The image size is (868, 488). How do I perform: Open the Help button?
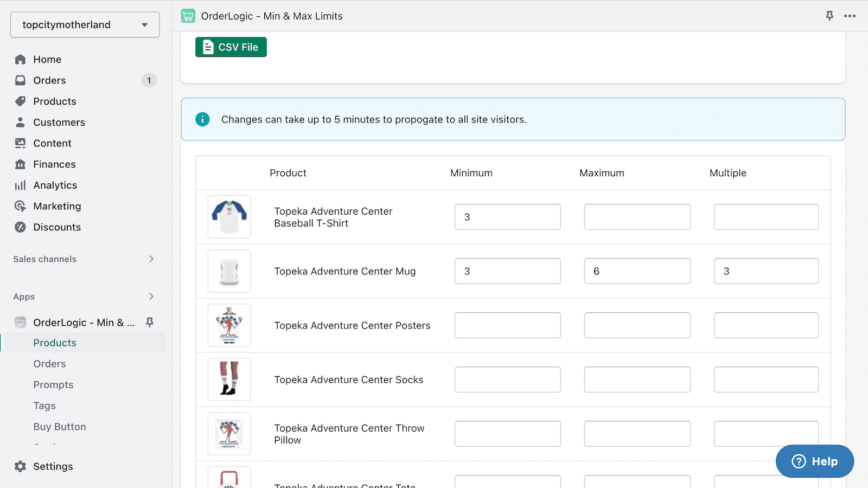[x=814, y=461]
